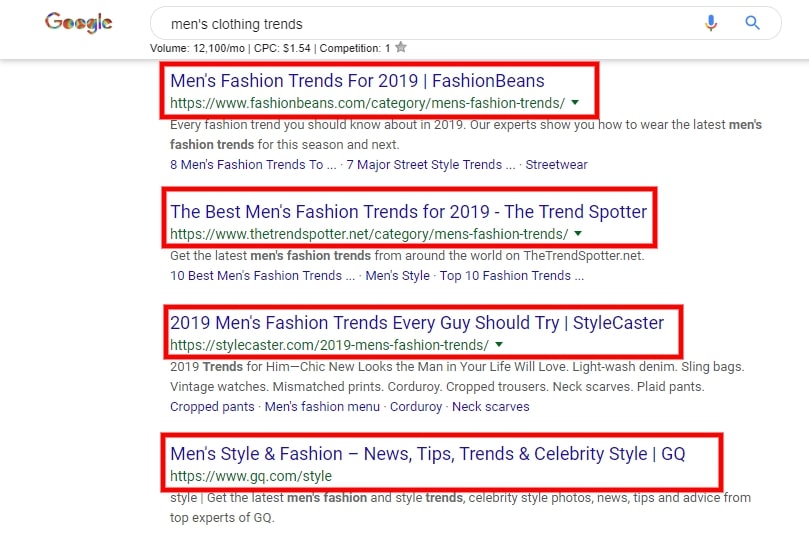This screenshot has width=809, height=548.
Task: Click the 'Men's Style' sitelink
Action: (x=398, y=275)
